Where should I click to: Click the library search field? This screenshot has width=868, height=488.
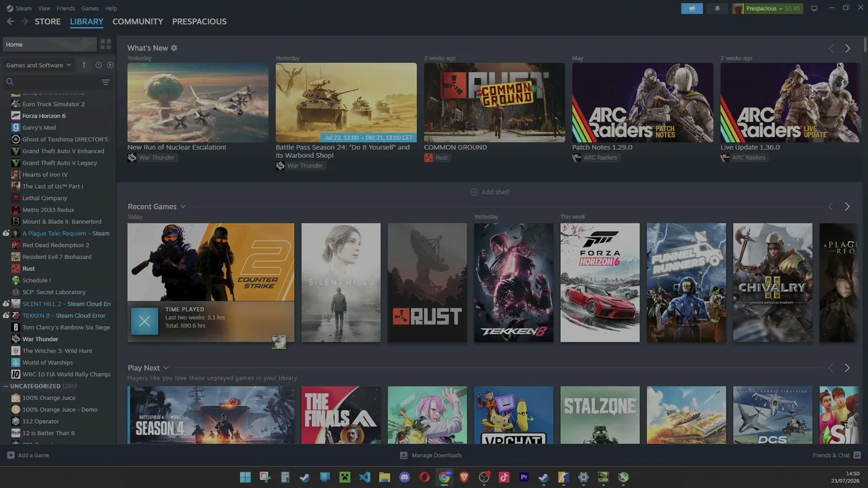pyautogui.click(x=53, y=82)
